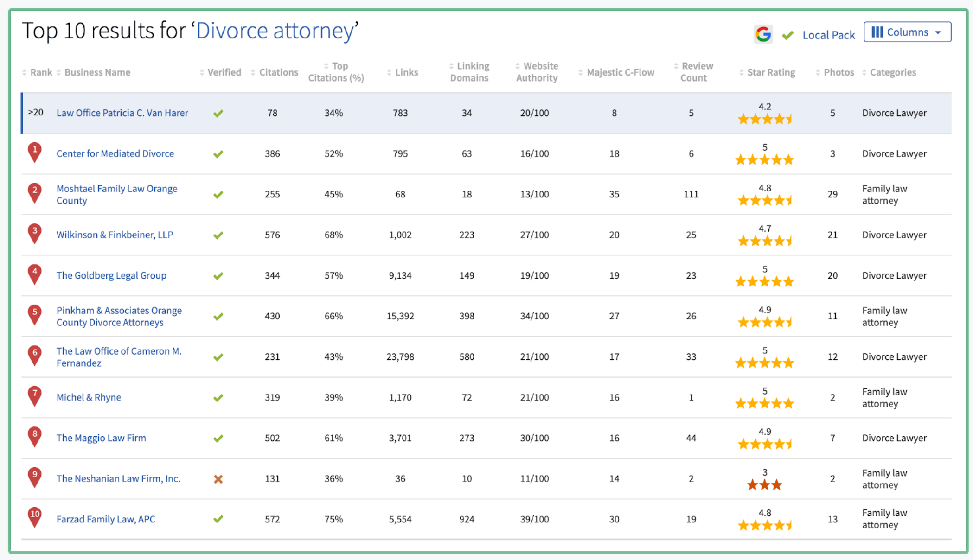The width and height of the screenshot is (973, 560).
Task: Open the Columns dropdown menu
Action: pyautogui.click(x=907, y=32)
